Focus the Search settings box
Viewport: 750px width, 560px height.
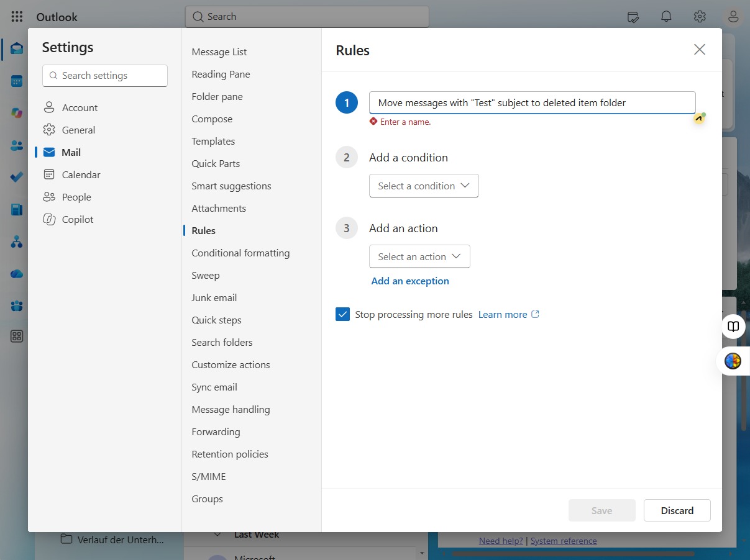(x=105, y=76)
